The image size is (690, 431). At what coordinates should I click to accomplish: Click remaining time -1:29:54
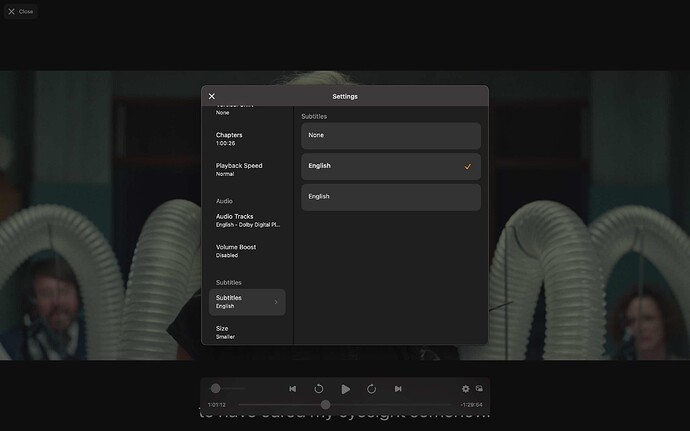point(471,405)
